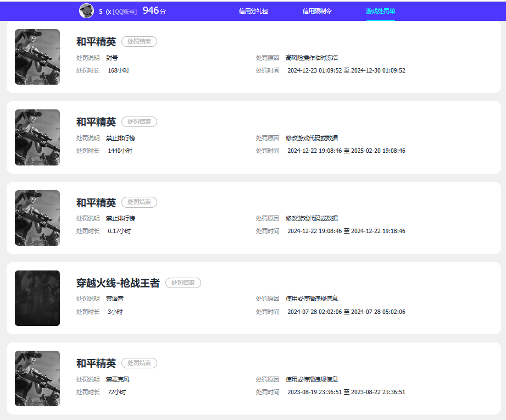506x420 pixels.
Task: Open game thumbnail of the 禁麦克风 record
Action: (x=37, y=378)
